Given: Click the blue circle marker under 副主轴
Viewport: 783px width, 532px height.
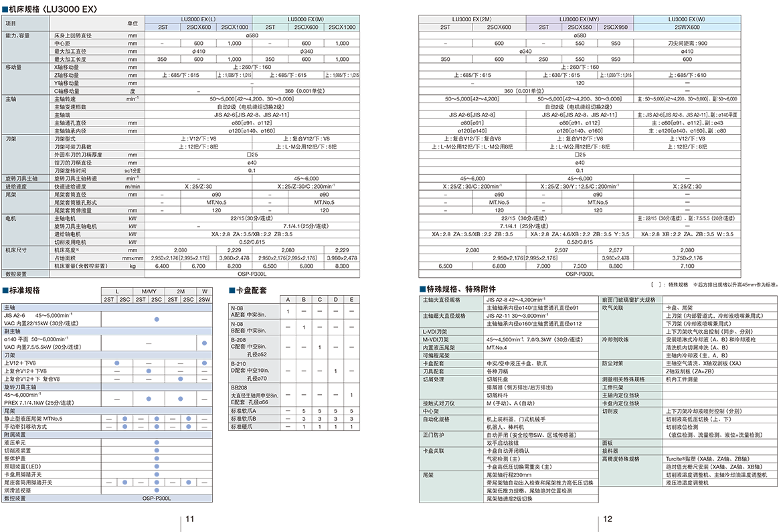Looking at the screenshot, I should click(204, 343).
